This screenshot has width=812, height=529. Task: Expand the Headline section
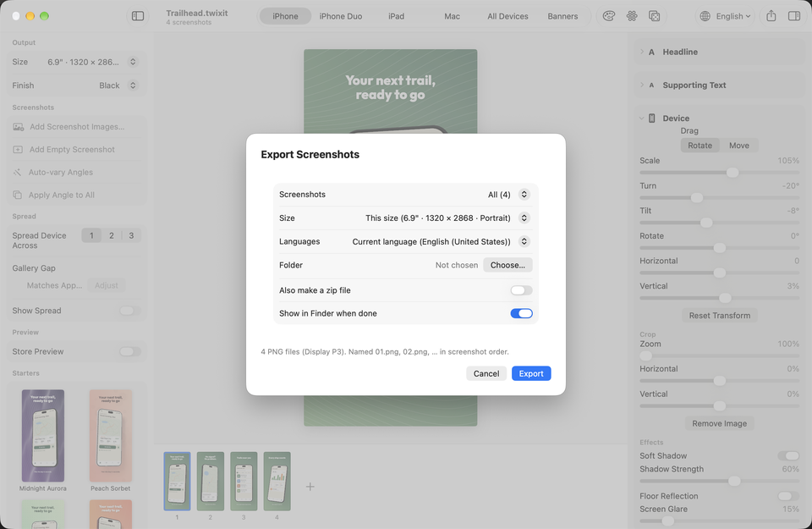[642, 52]
